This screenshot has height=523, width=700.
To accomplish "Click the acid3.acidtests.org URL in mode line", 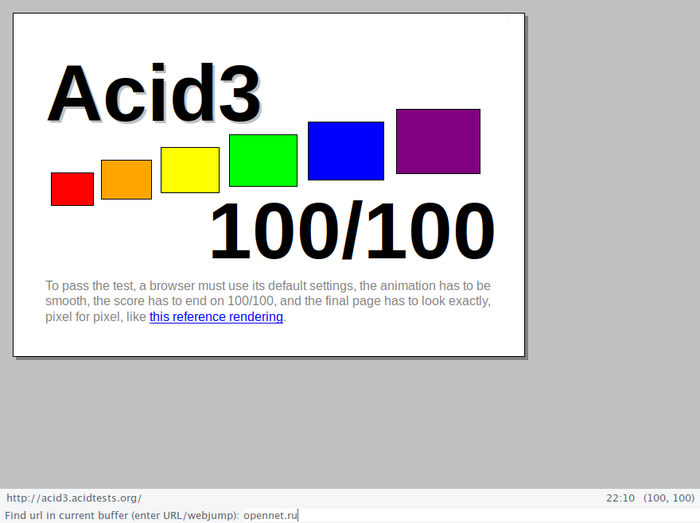I will point(74,497).
